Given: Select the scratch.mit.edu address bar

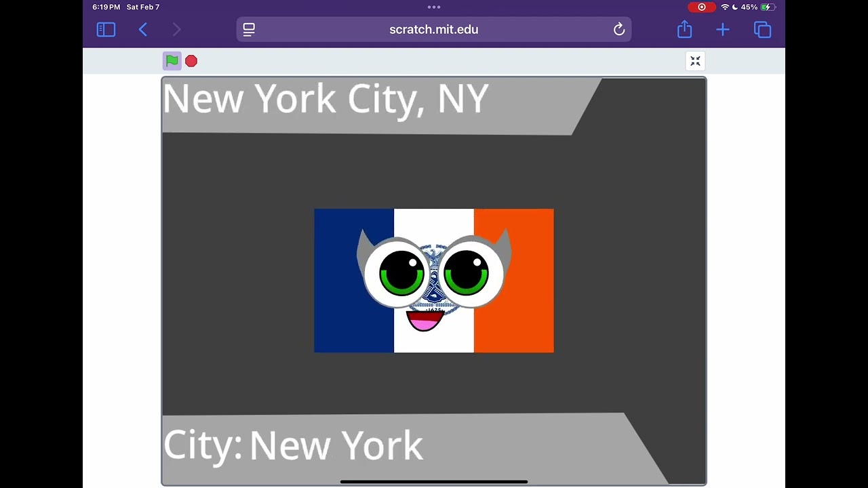Looking at the screenshot, I should pyautogui.click(x=434, y=30).
